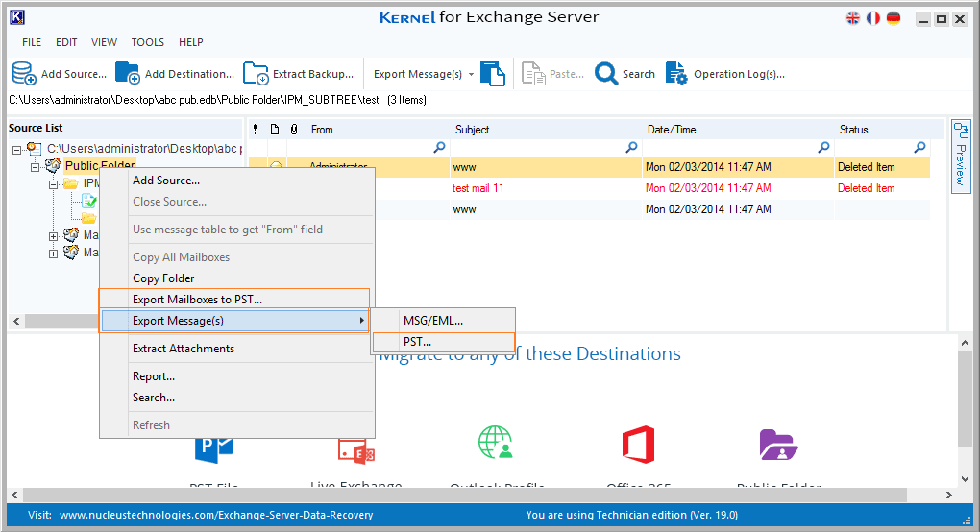This screenshot has width=980, height=532.
Task: Select the checked document tree item
Action: tap(88, 201)
